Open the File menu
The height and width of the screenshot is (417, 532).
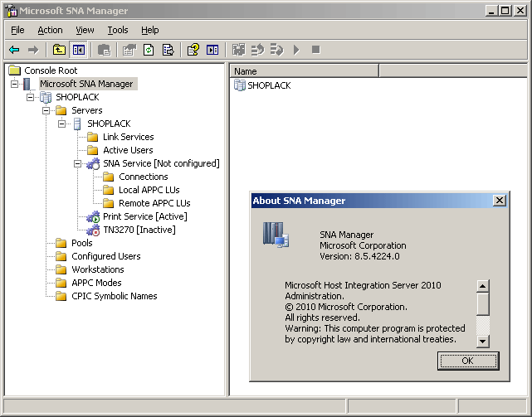(x=17, y=30)
